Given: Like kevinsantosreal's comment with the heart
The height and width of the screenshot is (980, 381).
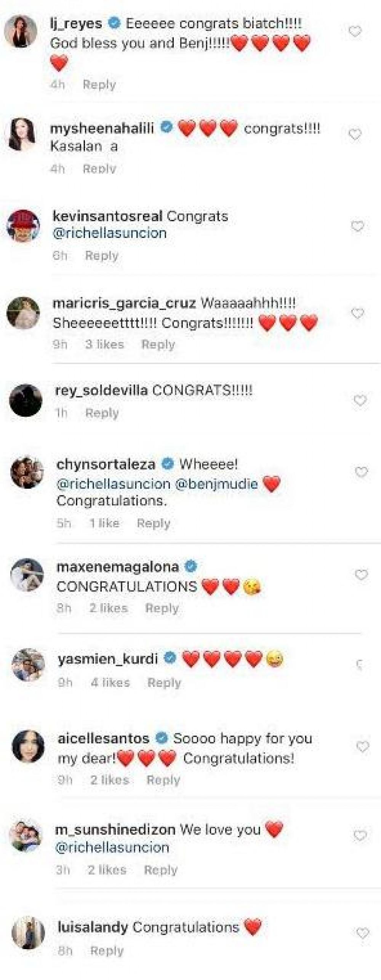Looking at the screenshot, I should point(357,227).
